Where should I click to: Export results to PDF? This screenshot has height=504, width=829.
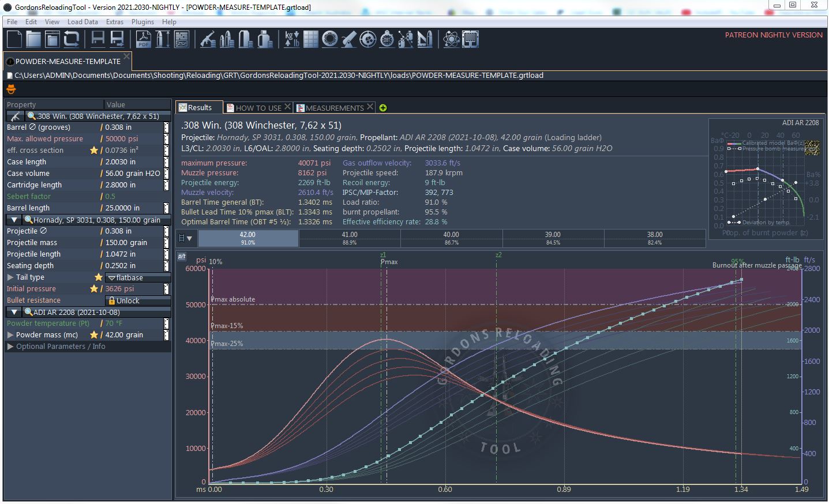(x=143, y=39)
